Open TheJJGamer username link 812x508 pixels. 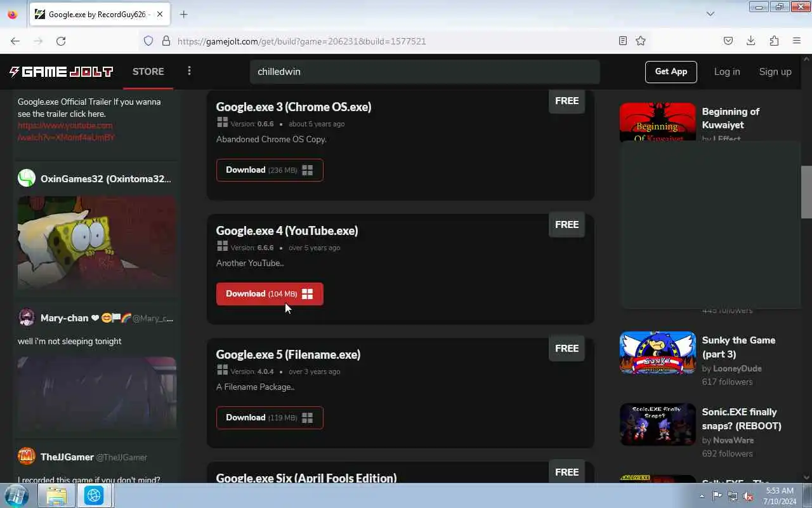67,457
